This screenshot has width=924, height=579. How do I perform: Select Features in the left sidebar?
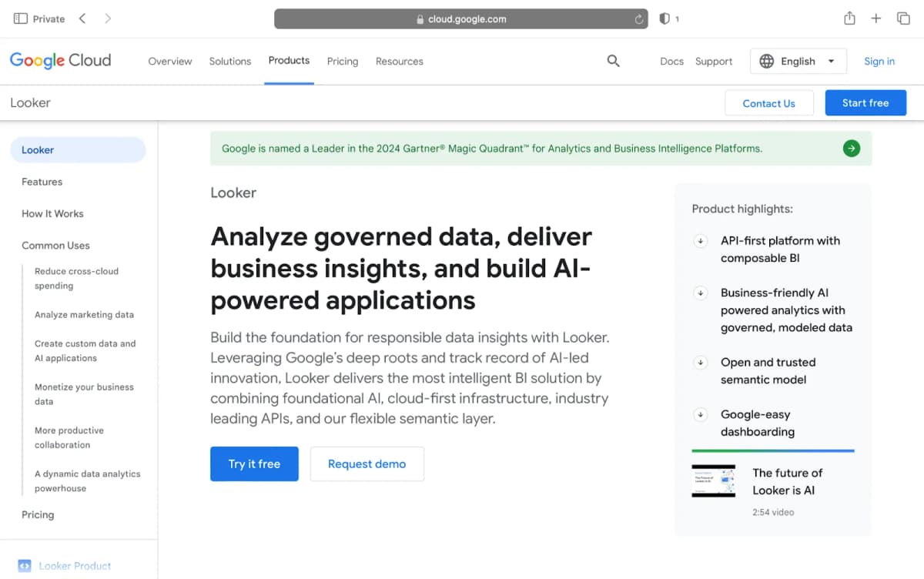coord(42,182)
